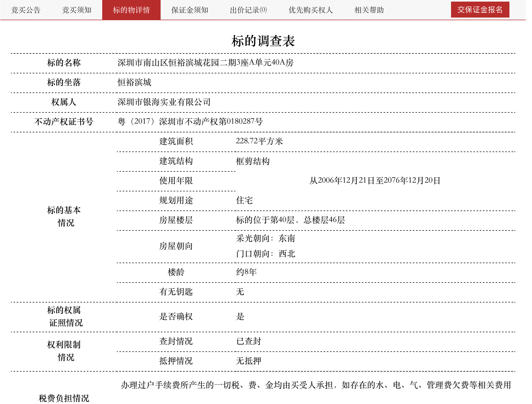The image size is (532, 404).
Task: Click the 税费负担情况 row label
Action: tap(64, 398)
